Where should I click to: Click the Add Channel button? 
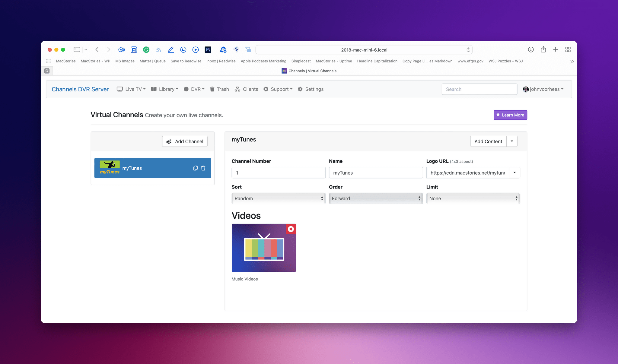tap(185, 141)
